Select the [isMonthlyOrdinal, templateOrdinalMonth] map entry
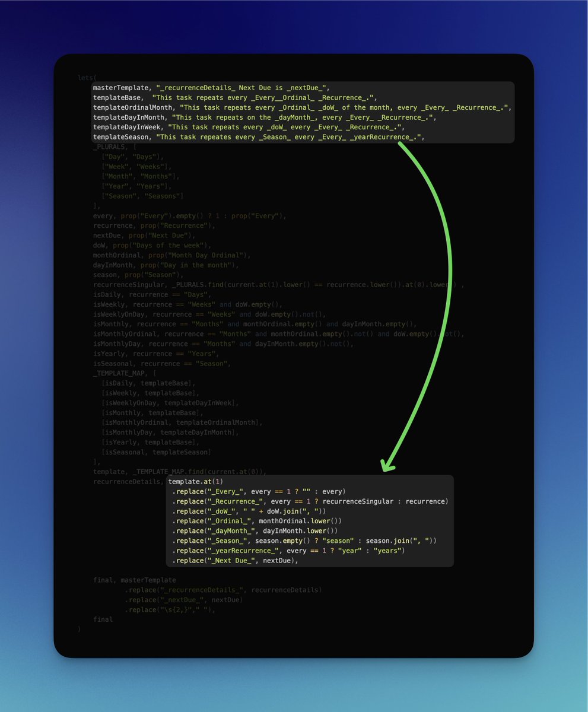This screenshot has height=712, width=588. pyautogui.click(x=182, y=422)
